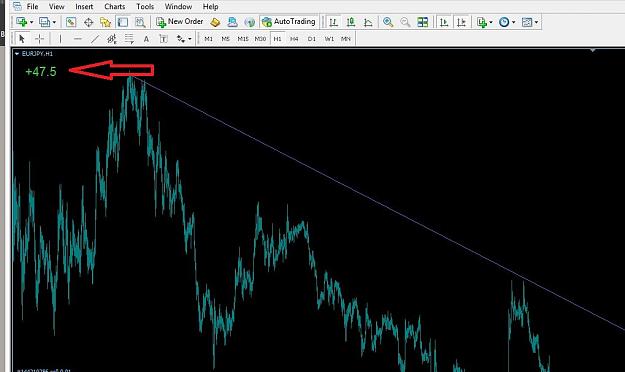
Task: Click the application icon beside File menu
Action: point(17,6)
